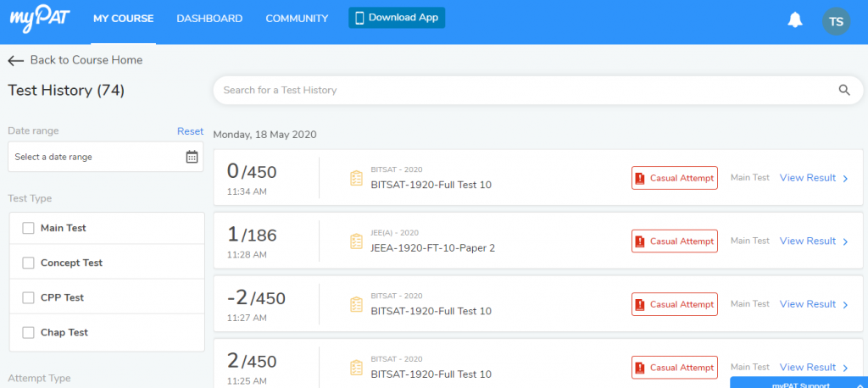Viewport: 868px width, 388px height.
Task: Click the phone icon in Download App
Action: pos(359,18)
